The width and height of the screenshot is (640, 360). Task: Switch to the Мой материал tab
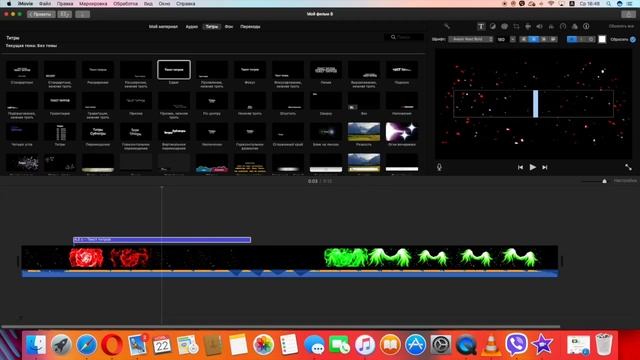pos(163,27)
